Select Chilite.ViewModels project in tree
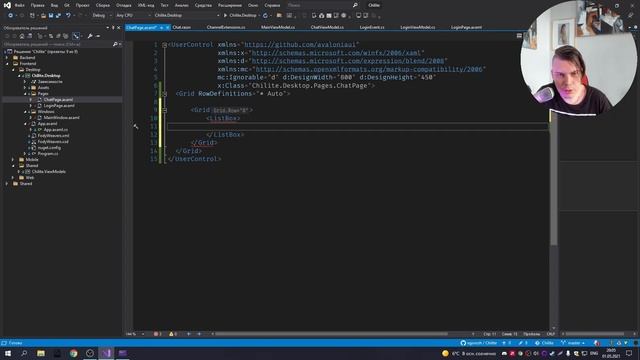Image resolution: width=640 pixels, height=360 pixels. pyautogui.click(x=49, y=171)
